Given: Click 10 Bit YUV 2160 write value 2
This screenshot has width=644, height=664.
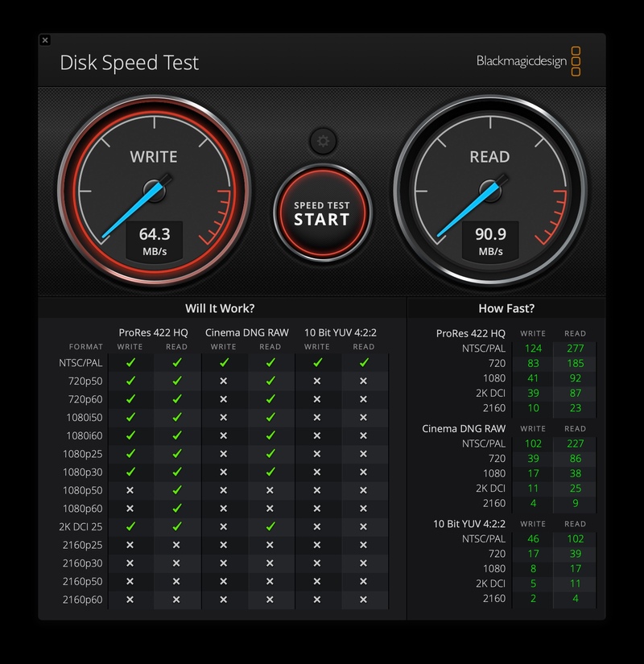Looking at the screenshot, I should pyautogui.click(x=533, y=598).
